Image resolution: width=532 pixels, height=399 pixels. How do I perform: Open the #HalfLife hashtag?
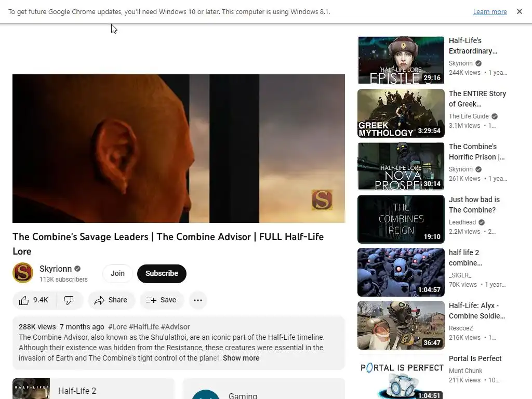144,327
